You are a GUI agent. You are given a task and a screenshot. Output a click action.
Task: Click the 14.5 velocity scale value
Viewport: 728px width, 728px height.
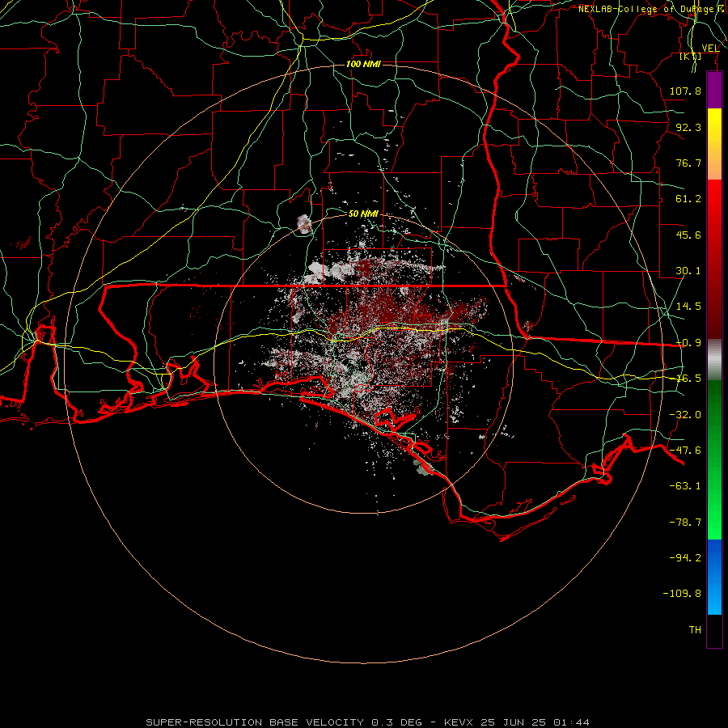[x=688, y=307]
